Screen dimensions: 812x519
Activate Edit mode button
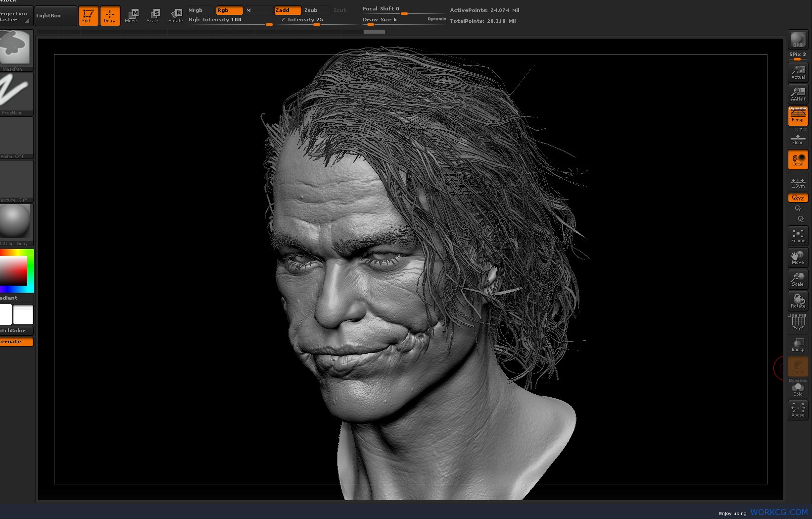(88, 16)
